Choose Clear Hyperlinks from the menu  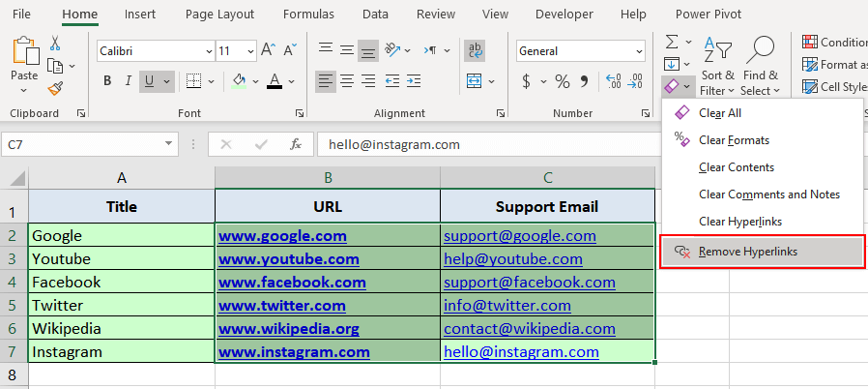tap(762, 222)
